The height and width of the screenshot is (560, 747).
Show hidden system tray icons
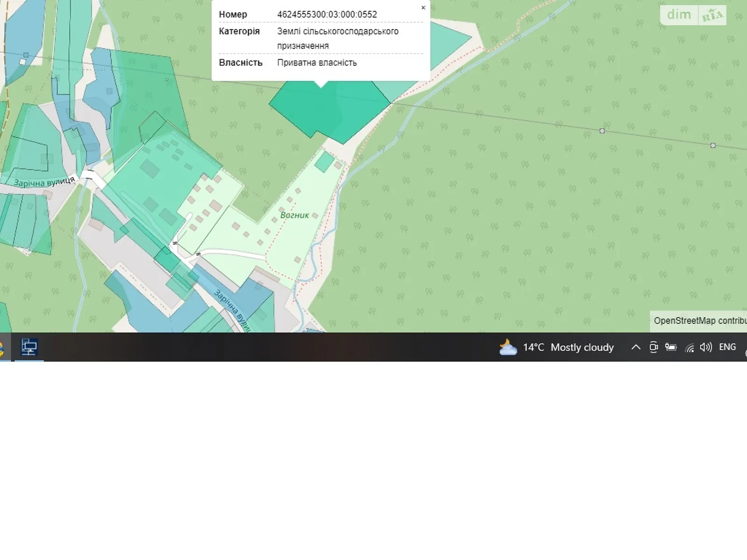[x=635, y=347]
